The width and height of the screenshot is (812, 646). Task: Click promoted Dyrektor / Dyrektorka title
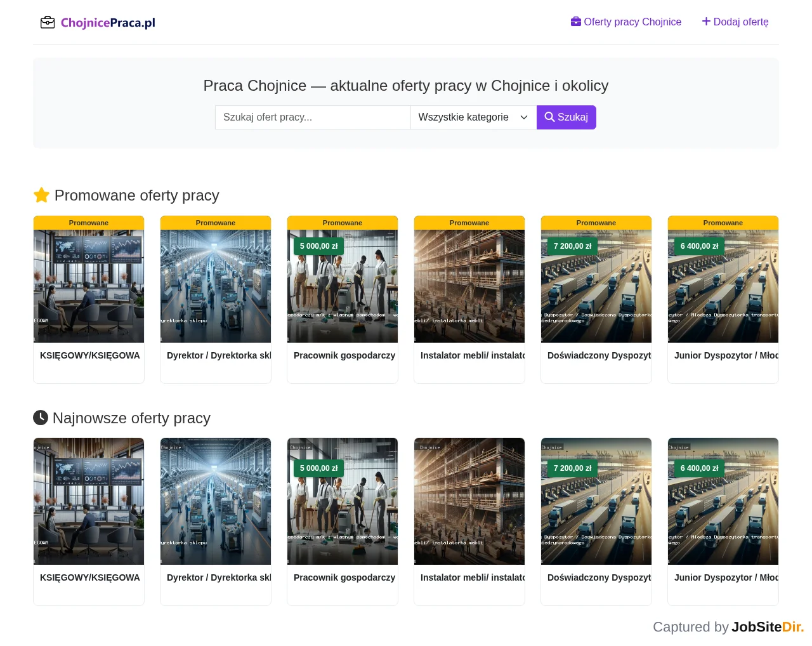219,355
